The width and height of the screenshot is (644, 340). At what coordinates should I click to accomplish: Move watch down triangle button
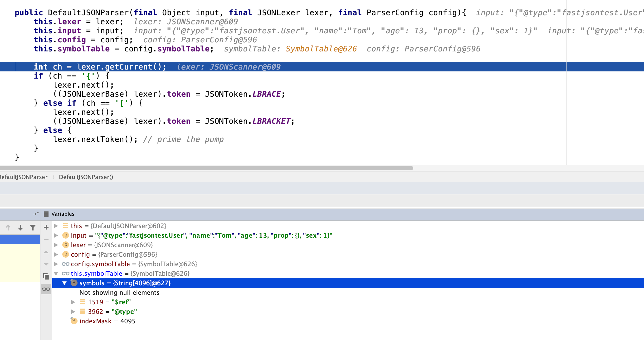coord(46,264)
